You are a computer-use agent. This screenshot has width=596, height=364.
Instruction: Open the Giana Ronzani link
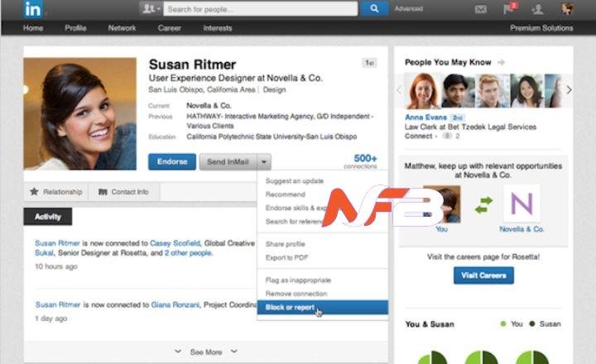175,304
